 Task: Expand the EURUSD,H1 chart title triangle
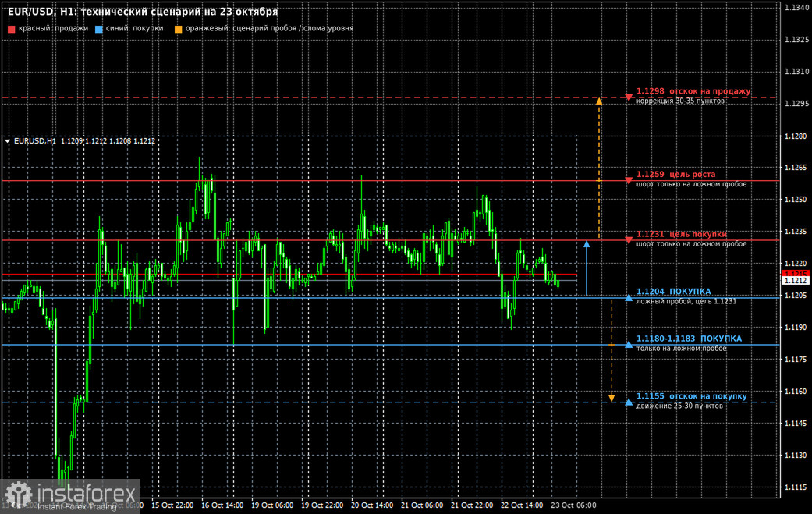point(7,141)
